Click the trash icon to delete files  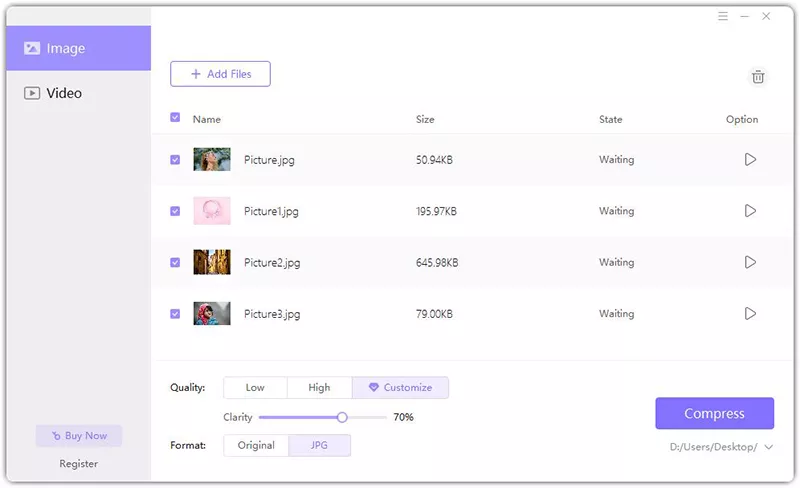pos(758,77)
